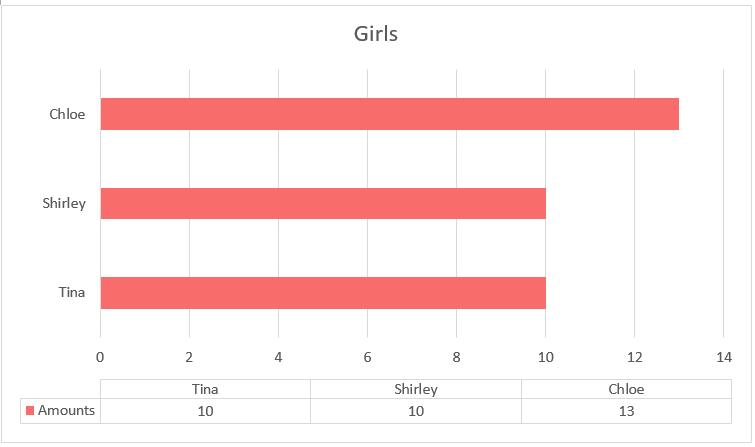This screenshot has height=447, width=755.
Task: Click the Shirley label on vertical axis
Action: click(x=64, y=204)
